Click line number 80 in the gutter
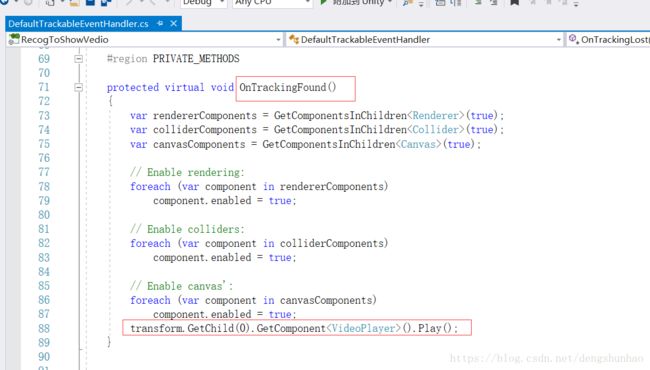 click(x=44, y=215)
